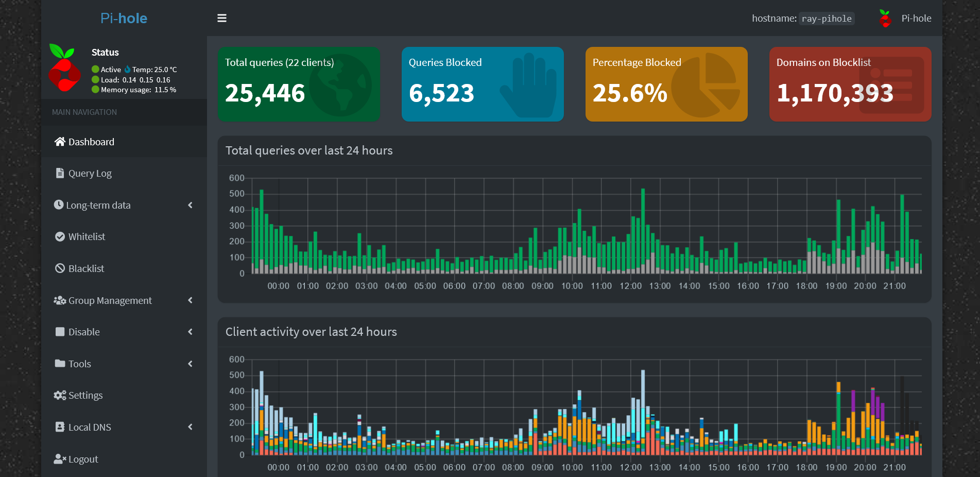Click the Disable stop-square icon

coord(60,332)
